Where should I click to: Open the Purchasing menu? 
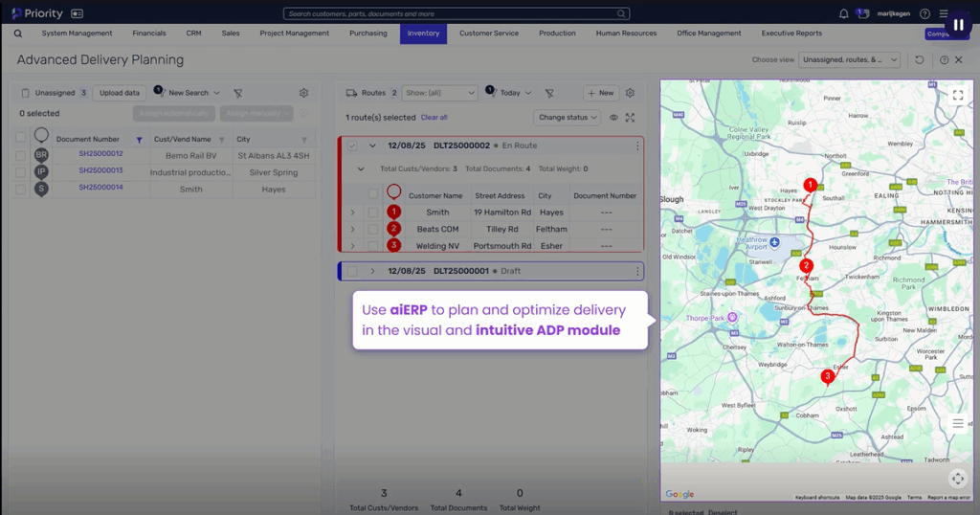click(368, 34)
